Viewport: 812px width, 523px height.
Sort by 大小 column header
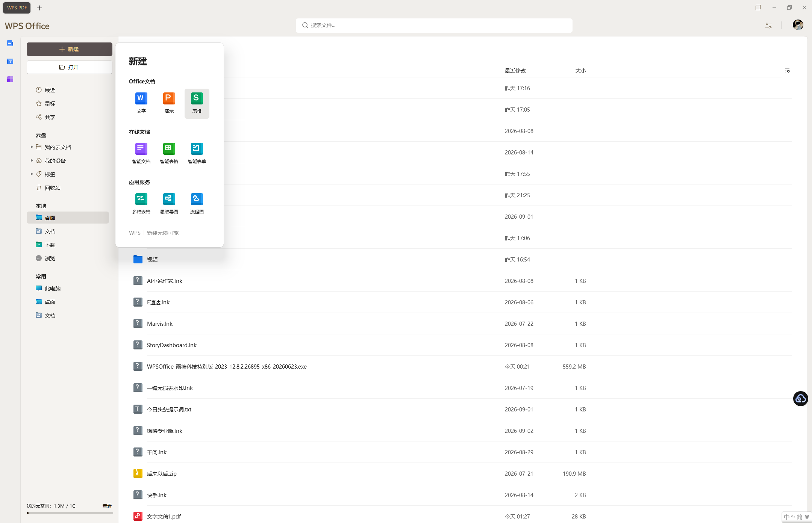point(580,71)
